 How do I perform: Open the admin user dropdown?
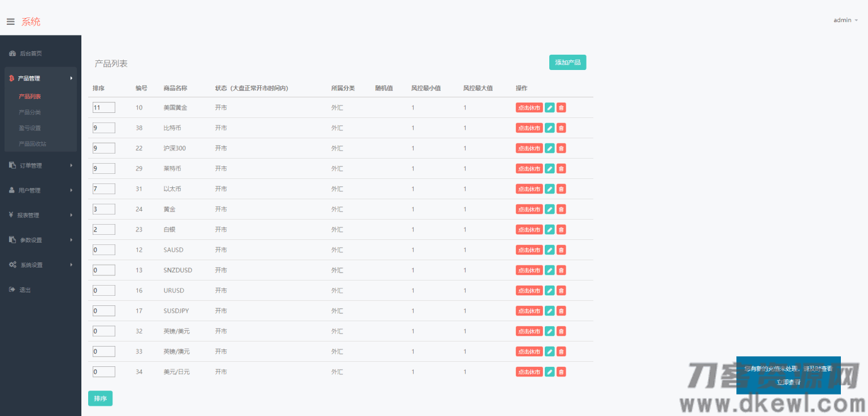pos(845,20)
